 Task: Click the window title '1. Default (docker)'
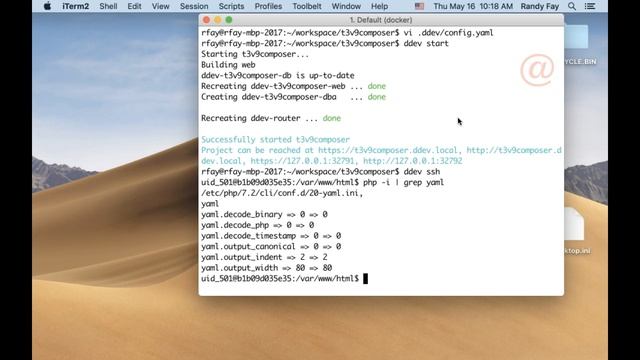pos(381,20)
